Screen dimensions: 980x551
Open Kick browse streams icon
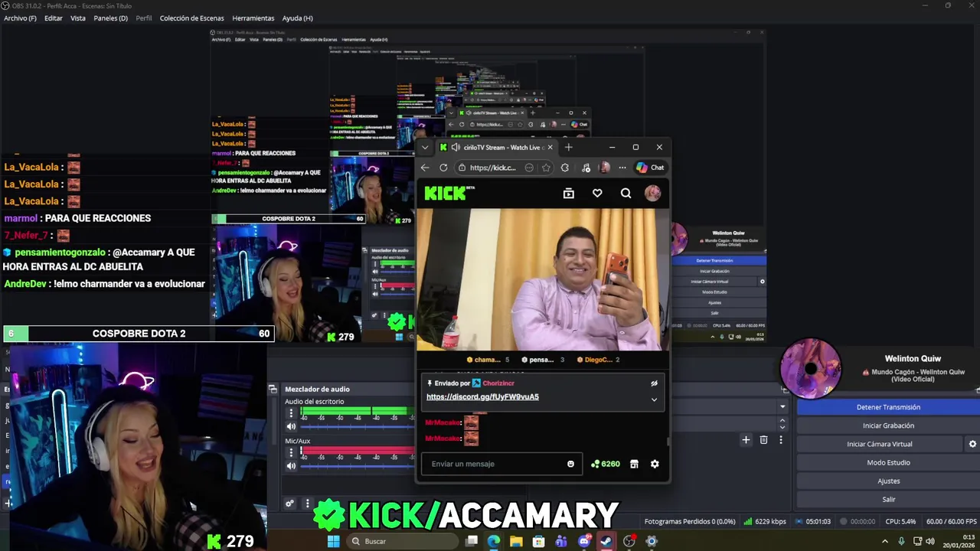pyautogui.click(x=568, y=194)
